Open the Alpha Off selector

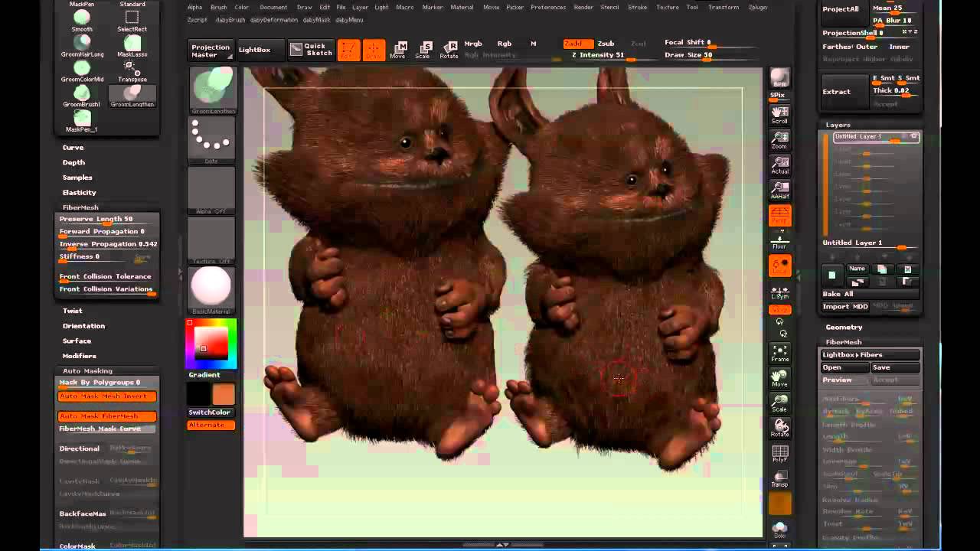211,191
